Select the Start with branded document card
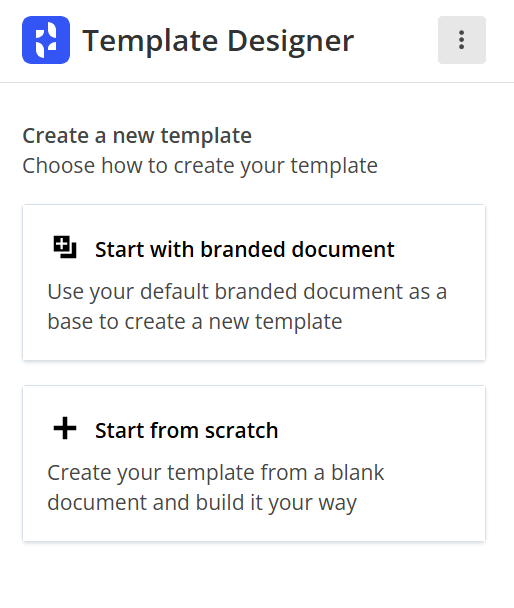This screenshot has width=514, height=608. (x=254, y=282)
